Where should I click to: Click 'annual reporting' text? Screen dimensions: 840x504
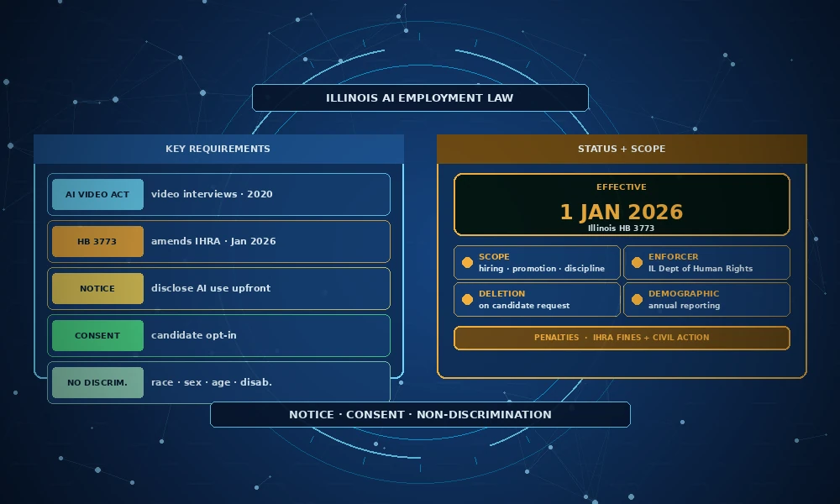click(684, 305)
